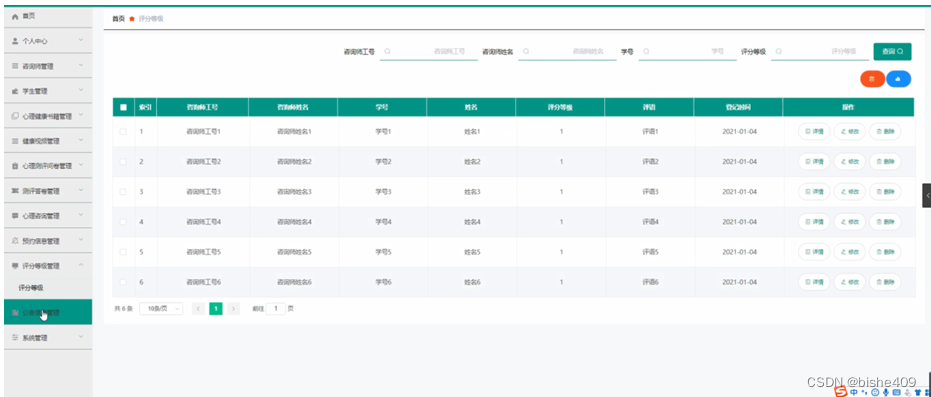Expand the 学生管理 sidebar menu

[48, 91]
